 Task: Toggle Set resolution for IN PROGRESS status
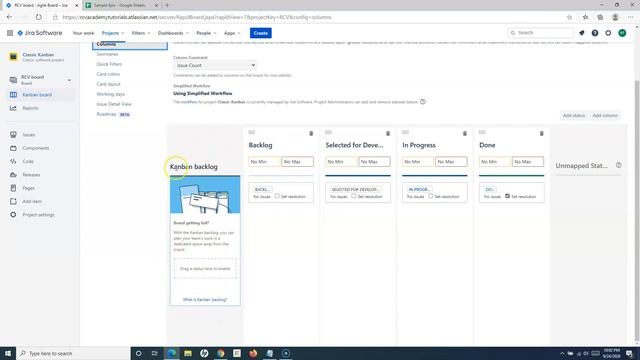[431, 196]
